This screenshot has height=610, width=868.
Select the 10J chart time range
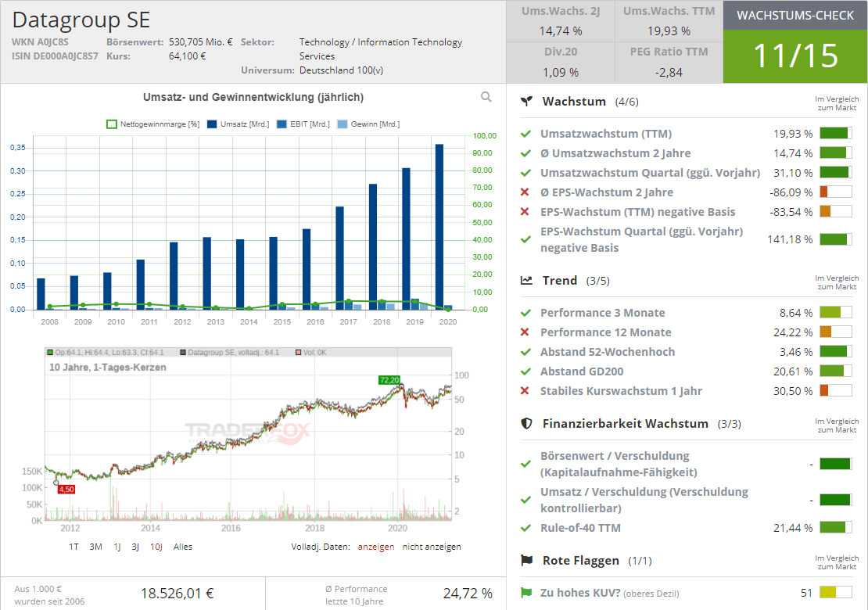coord(156,547)
